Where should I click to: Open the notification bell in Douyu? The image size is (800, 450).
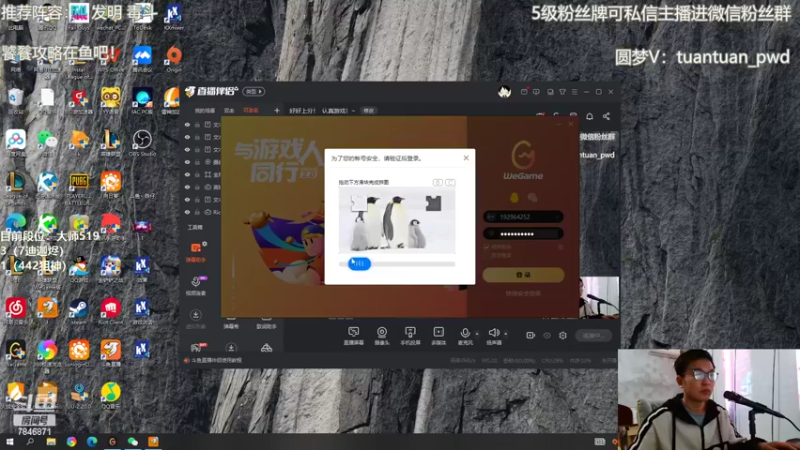click(589, 116)
